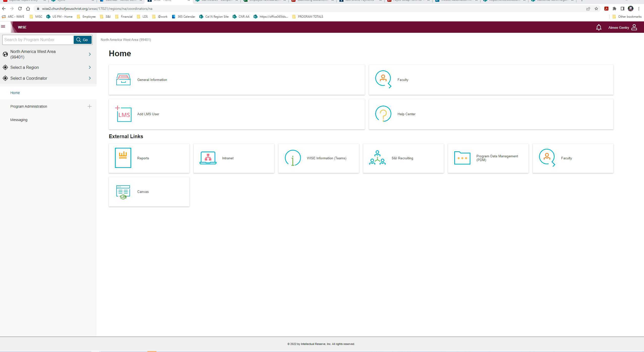Open the Reports chart icon

[x=123, y=158]
